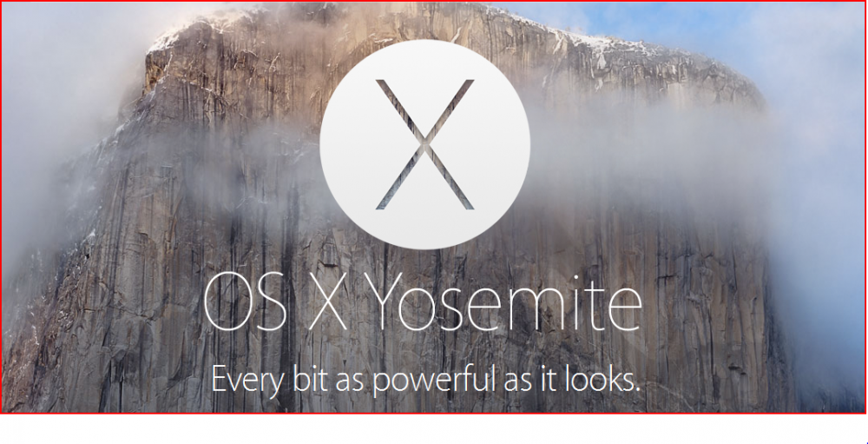Open the Yosemite El Capitan banner image
This screenshot has height=444, width=868.
433,208
